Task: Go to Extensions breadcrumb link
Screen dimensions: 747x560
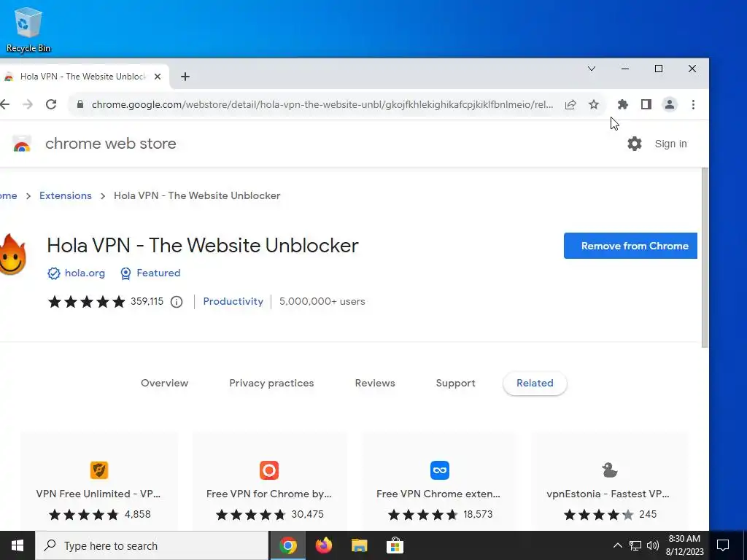Action: point(65,195)
